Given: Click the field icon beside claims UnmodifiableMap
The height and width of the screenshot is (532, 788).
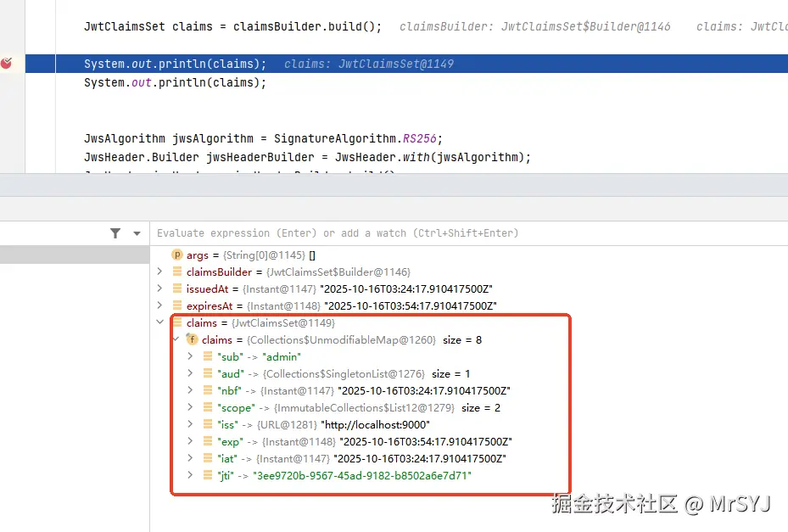Looking at the screenshot, I should 192,339.
